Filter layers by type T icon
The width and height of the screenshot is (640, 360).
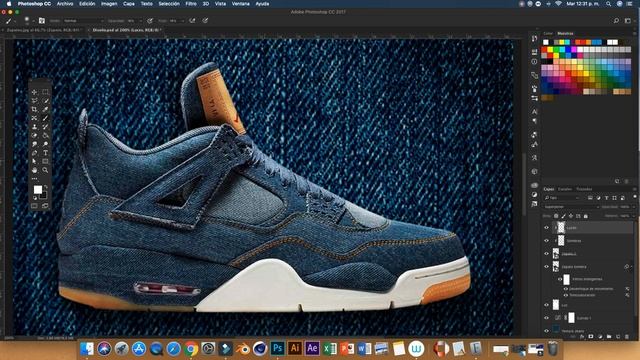point(607,198)
